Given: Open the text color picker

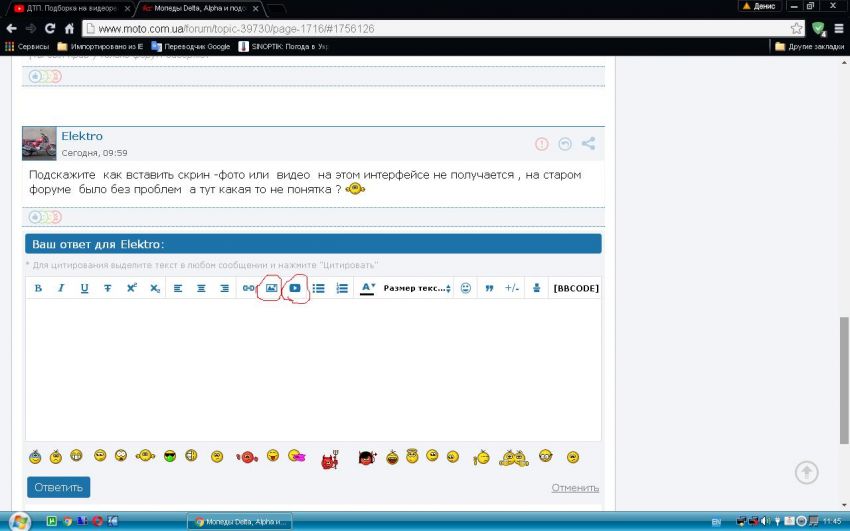Looking at the screenshot, I should pyautogui.click(x=368, y=288).
